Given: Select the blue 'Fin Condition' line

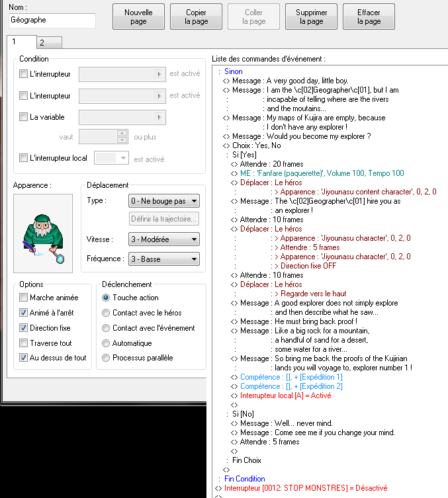Looking at the screenshot, I should click(245, 479).
